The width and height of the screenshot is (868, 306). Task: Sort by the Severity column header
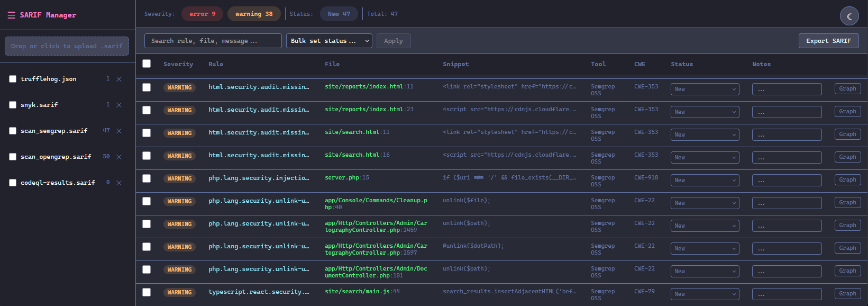click(178, 64)
